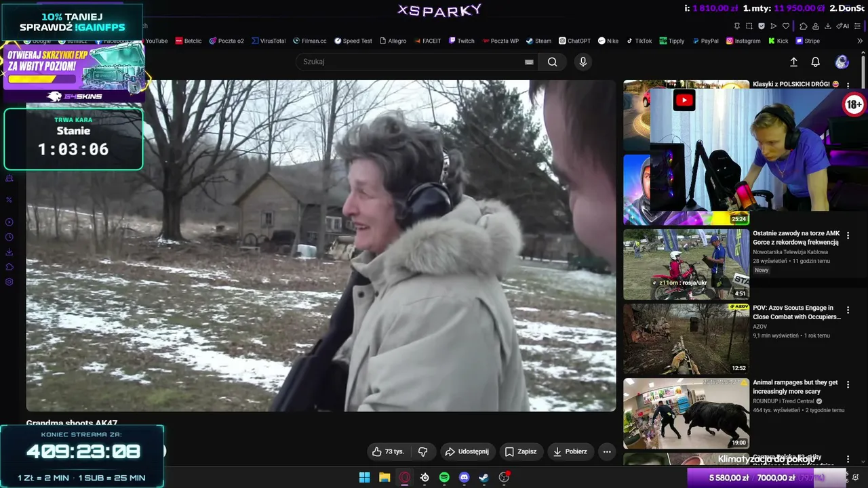Click the pin icon in browser toolbar
Image resolution: width=868 pixels, height=488 pixels.
coord(737,26)
